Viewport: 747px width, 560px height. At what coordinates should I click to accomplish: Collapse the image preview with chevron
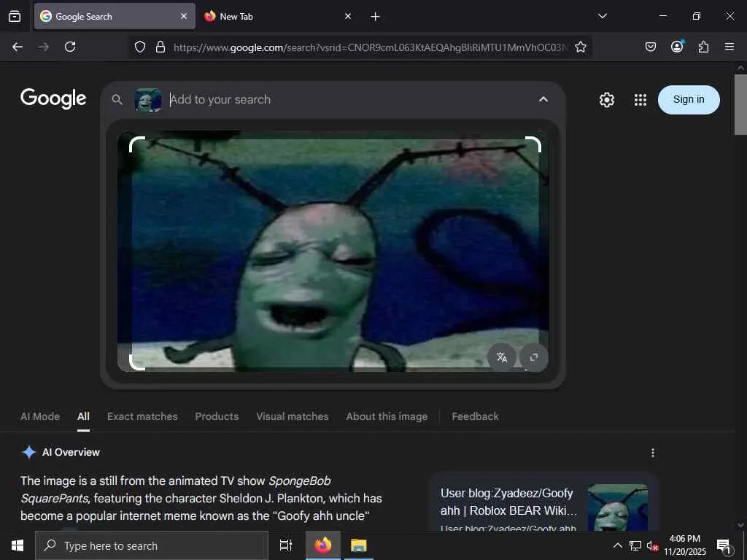click(x=543, y=99)
